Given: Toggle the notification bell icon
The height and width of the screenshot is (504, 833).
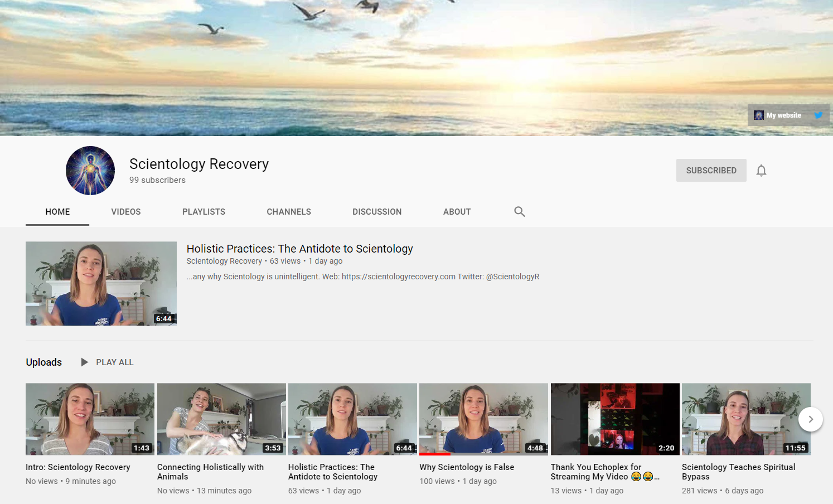Looking at the screenshot, I should click(x=761, y=171).
